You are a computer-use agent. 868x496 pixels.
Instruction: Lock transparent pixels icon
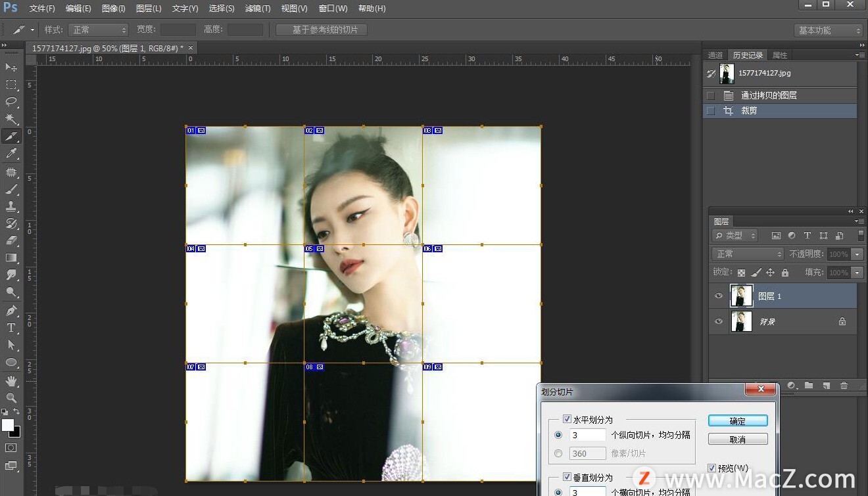[x=742, y=273]
